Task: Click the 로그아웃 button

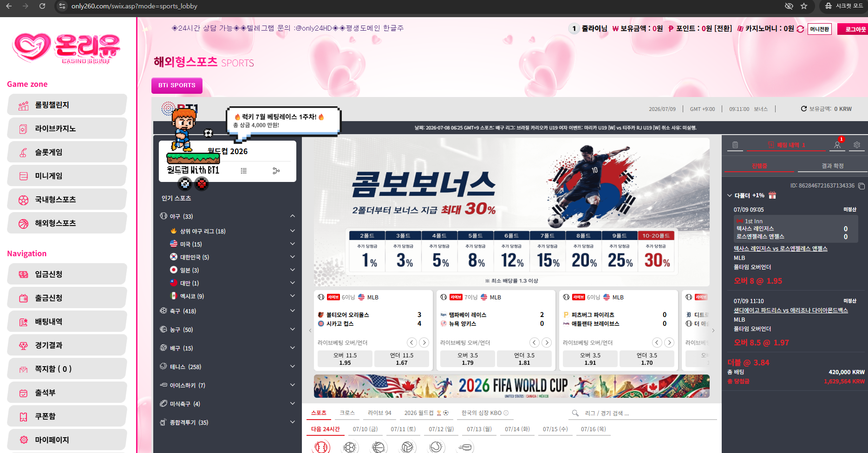Action: pos(853,29)
